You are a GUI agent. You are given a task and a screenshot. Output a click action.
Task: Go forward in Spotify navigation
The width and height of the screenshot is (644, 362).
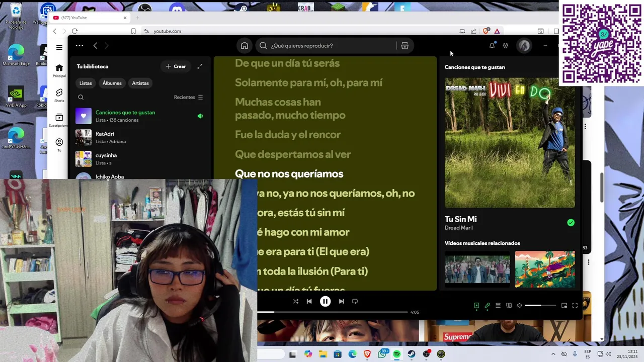click(106, 46)
